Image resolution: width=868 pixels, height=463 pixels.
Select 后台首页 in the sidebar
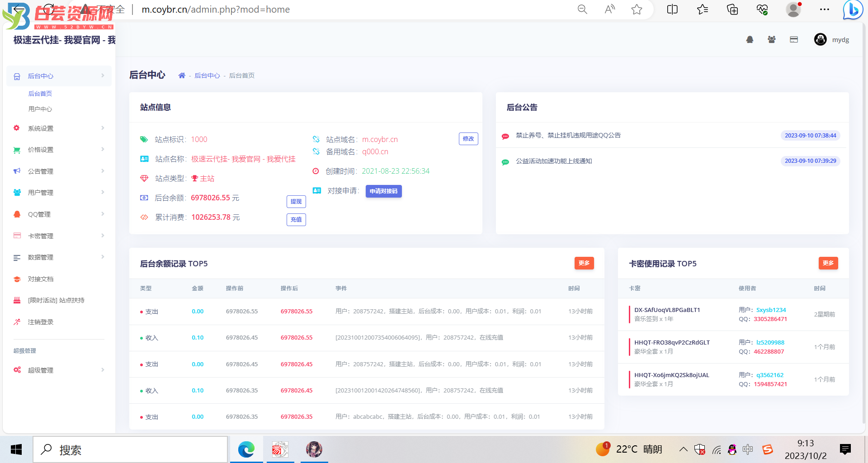coord(40,94)
